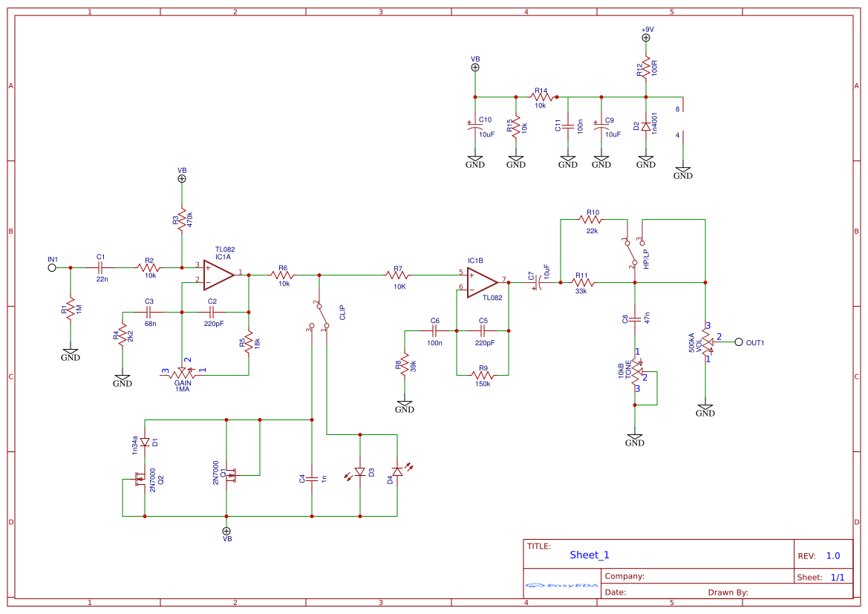Select the VB power flag above R3
This screenshot has width=868, height=614.
[180, 178]
